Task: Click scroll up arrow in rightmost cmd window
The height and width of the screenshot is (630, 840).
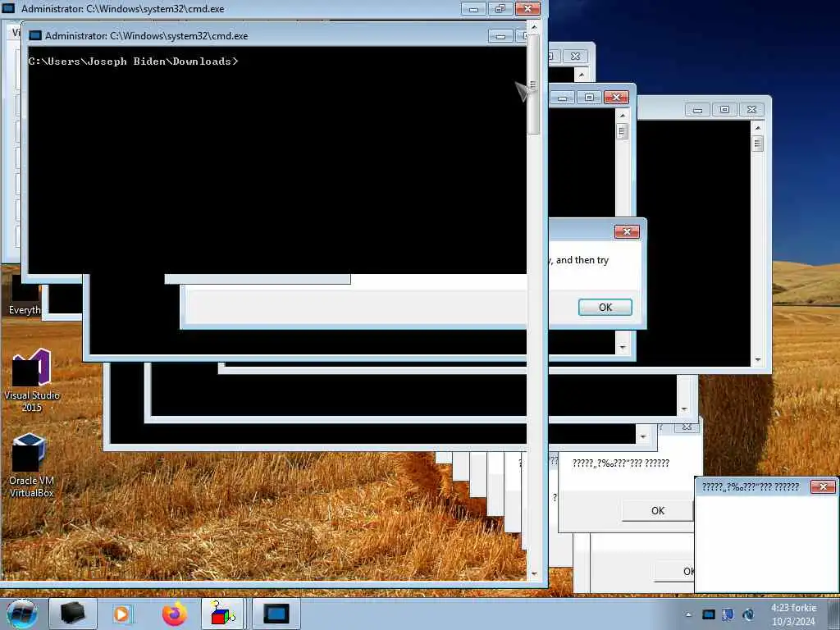Action: (757, 127)
